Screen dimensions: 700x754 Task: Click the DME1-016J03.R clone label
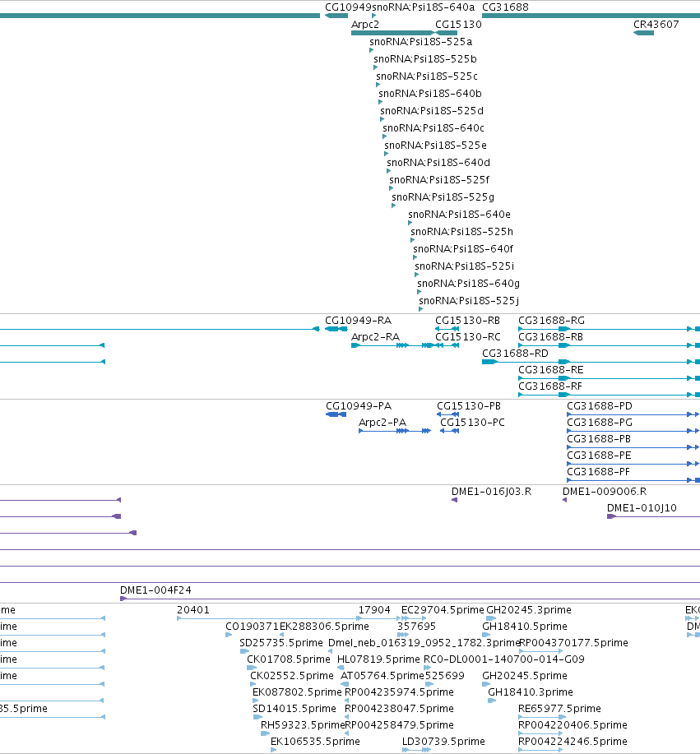pyautogui.click(x=491, y=492)
